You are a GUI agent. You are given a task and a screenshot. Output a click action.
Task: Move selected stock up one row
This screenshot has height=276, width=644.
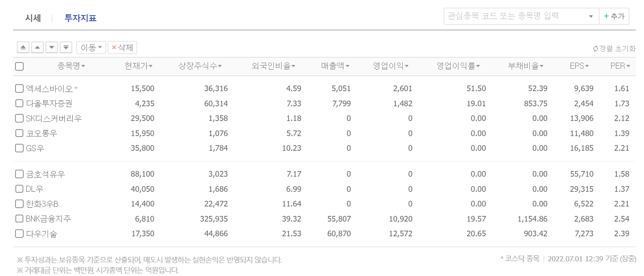click(x=37, y=47)
